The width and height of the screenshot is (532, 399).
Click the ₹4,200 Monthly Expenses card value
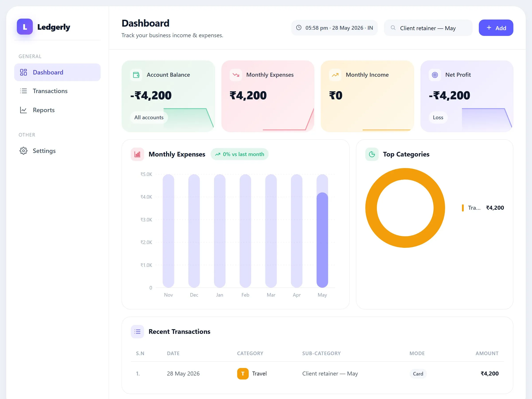248,96
